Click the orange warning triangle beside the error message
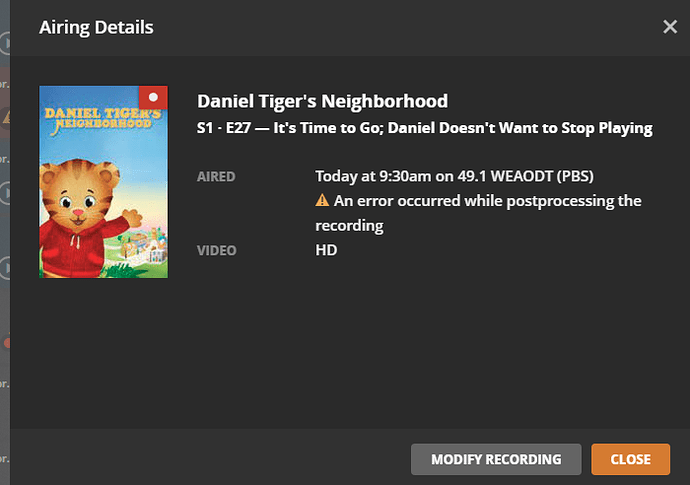This screenshot has height=485, width=690. [322, 201]
